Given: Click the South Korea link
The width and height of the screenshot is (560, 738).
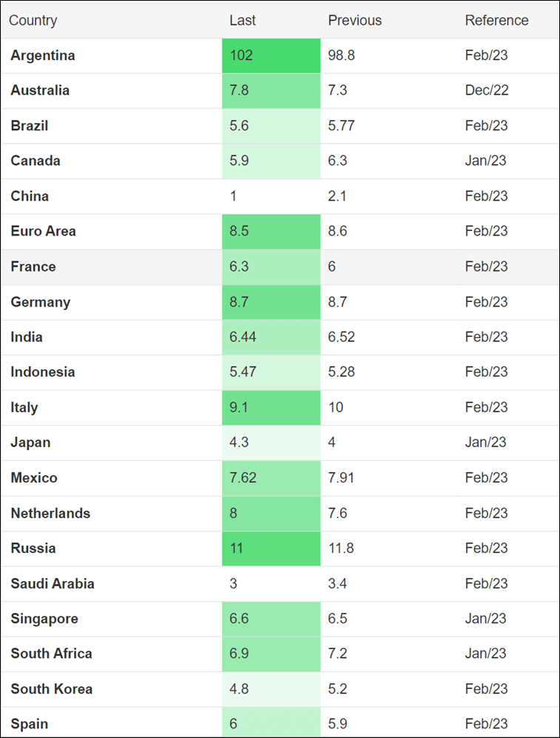Looking at the screenshot, I should click(52, 689).
